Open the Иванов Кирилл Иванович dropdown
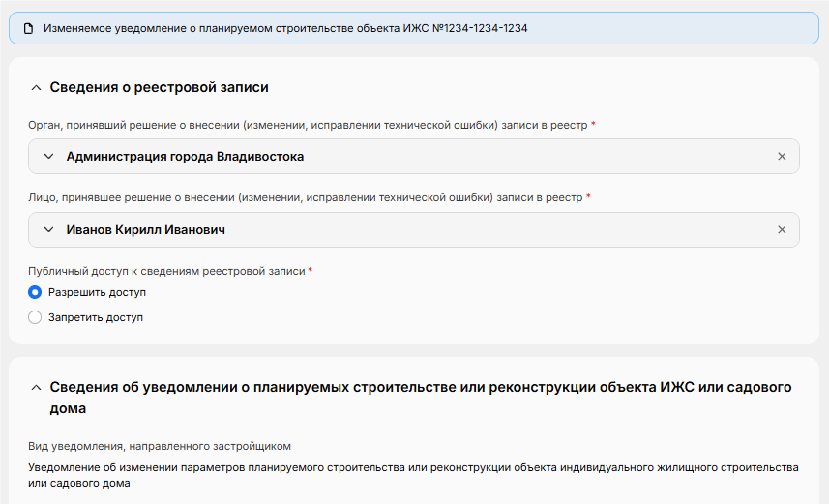Image resolution: width=829 pixels, height=504 pixels. point(48,230)
